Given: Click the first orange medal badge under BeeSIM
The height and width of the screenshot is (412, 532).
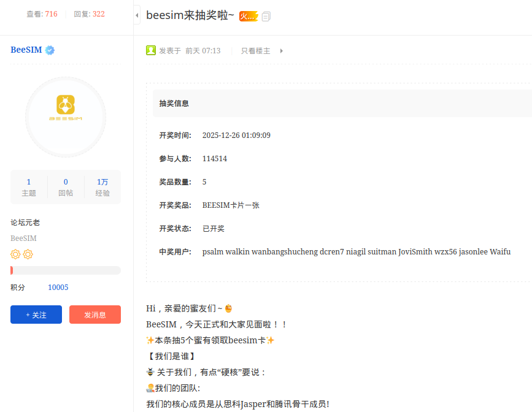Looking at the screenshot, I should click(x=15, y=254).
